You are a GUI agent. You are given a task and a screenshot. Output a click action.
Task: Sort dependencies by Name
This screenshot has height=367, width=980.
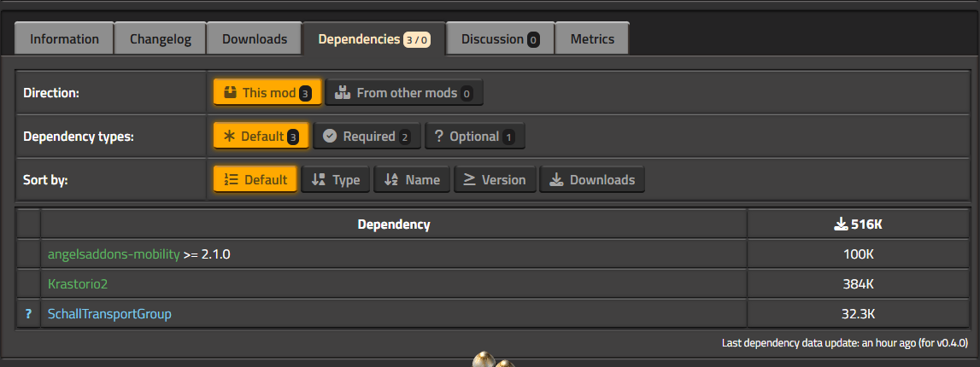[x=412, y=180]
